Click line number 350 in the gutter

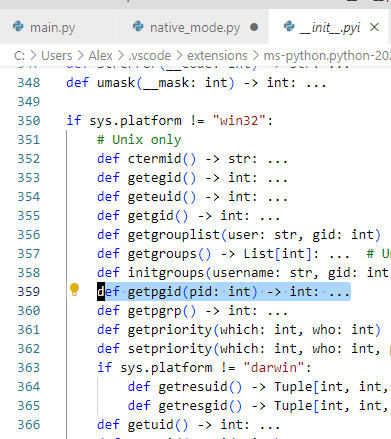[29, 121]
